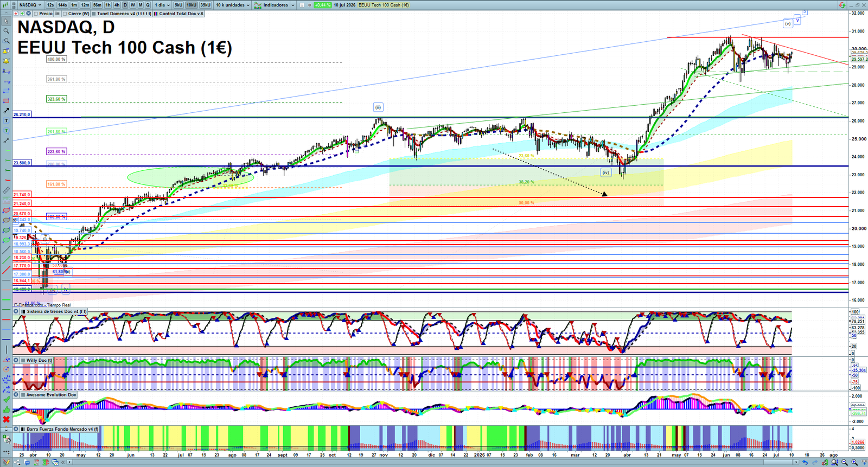This screenshot has width=868, height=467.
Task: Collapse the Sistema de trenes panel chevron
Action: (16, 311)
